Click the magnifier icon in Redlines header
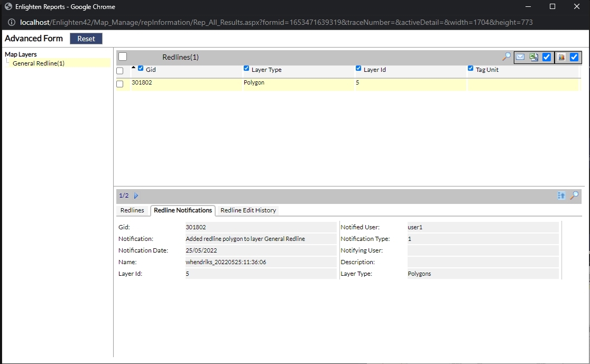The height and width of the screenshot is (364, 590). point(506,57)
